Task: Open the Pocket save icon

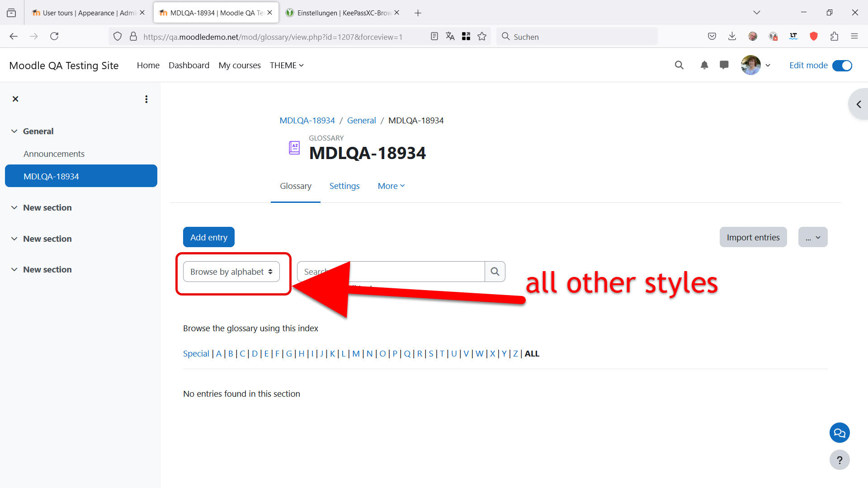Action: (x=712, y=37)
